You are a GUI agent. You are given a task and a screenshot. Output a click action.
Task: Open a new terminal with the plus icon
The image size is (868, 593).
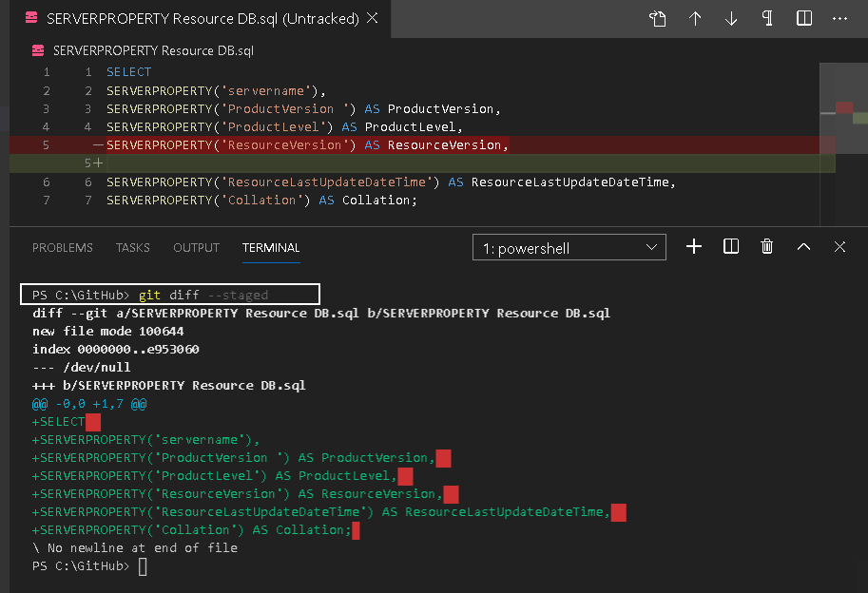click(x=694, y=246)
